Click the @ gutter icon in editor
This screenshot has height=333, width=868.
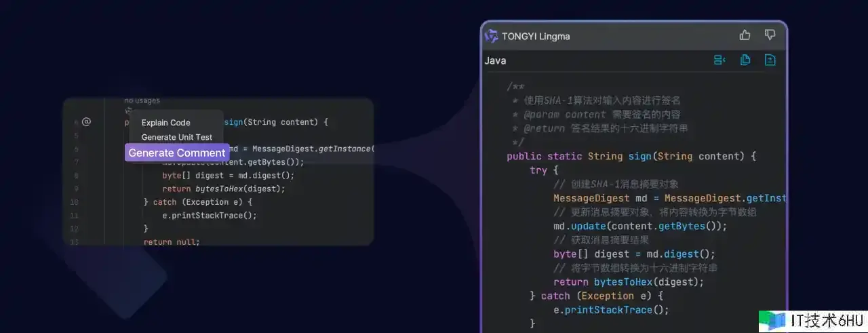point(86,122)
